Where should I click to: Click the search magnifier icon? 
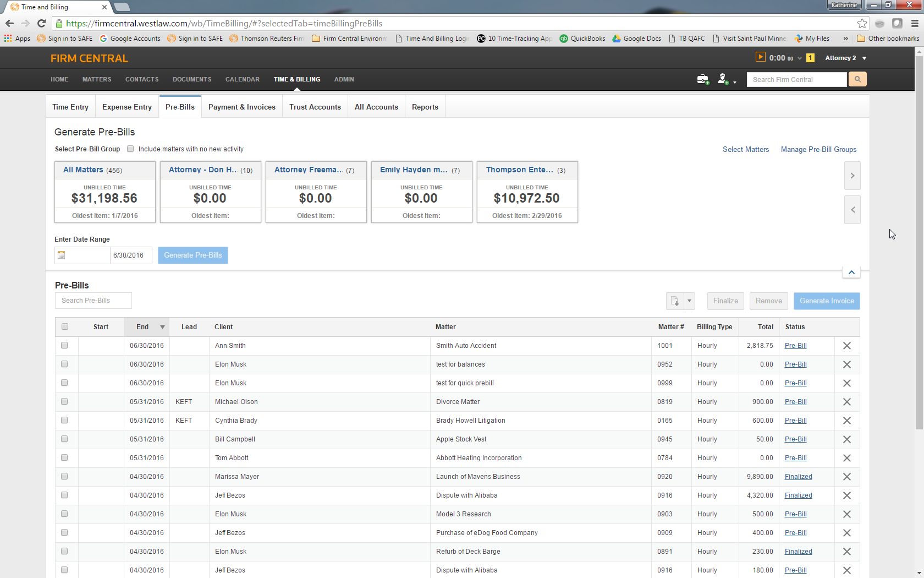pyautogui.click(x=857, y=79)
